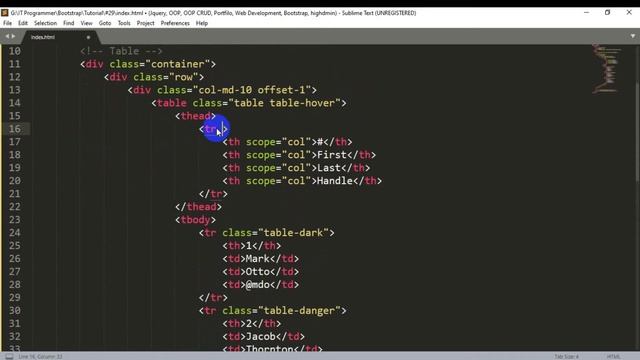The image size is (640, 360).
Task: Open the Project menu
Action: click(x=145, y=23)
